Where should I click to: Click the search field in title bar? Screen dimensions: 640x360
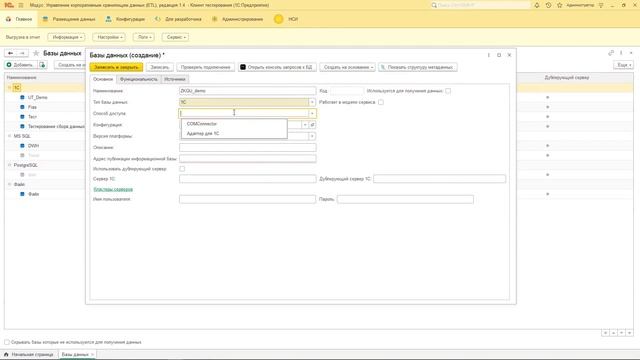pos(480,5)
